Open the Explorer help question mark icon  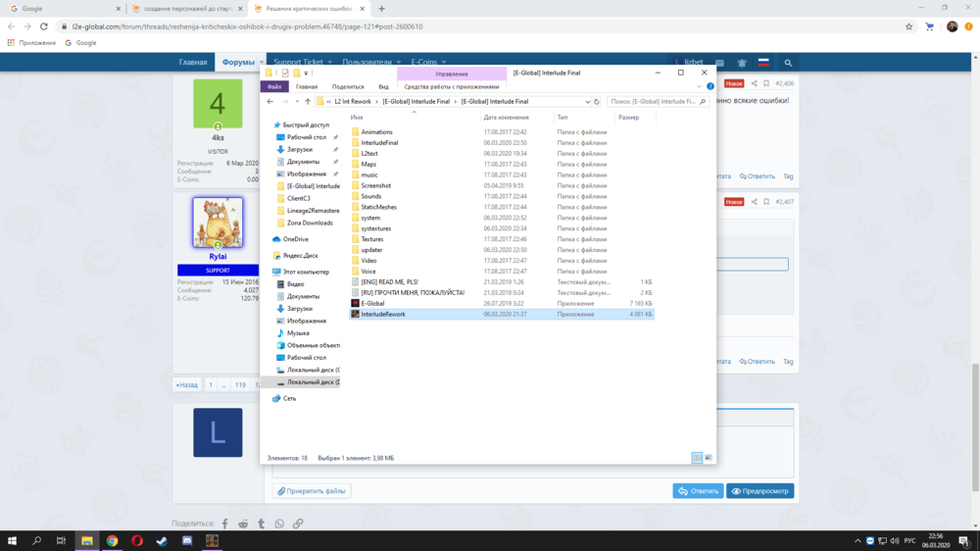710,86
